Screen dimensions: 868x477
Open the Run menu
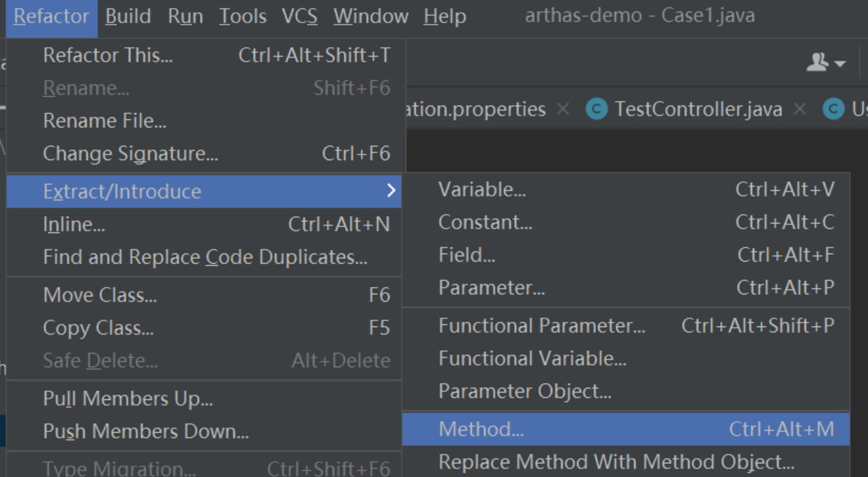(185, 16)
